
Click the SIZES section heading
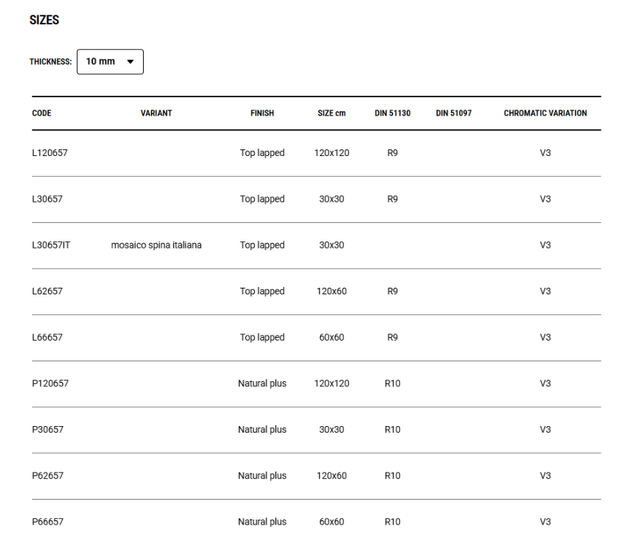pos(44,20)
